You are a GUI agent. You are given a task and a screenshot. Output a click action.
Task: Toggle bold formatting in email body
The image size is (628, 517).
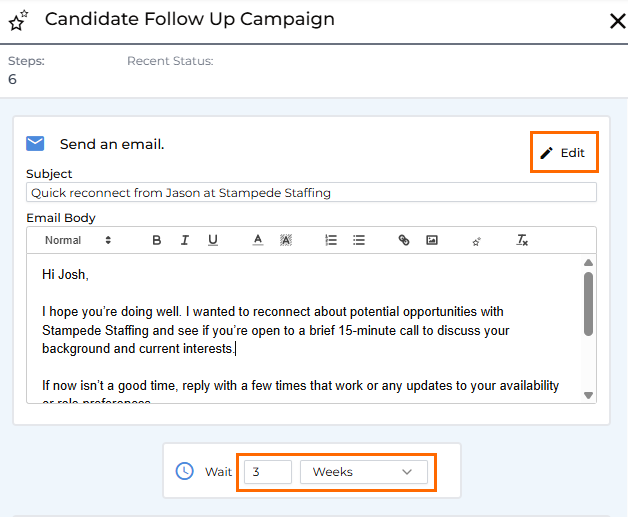click(157, 240)
